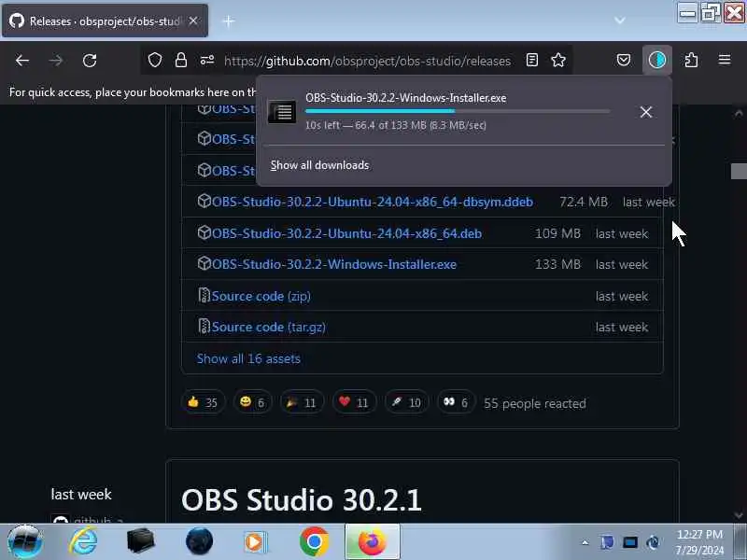The width and height of the screenshot is (747, 560).
Task: Open the Firefox hamburger menu
Action: click(725, 60)
